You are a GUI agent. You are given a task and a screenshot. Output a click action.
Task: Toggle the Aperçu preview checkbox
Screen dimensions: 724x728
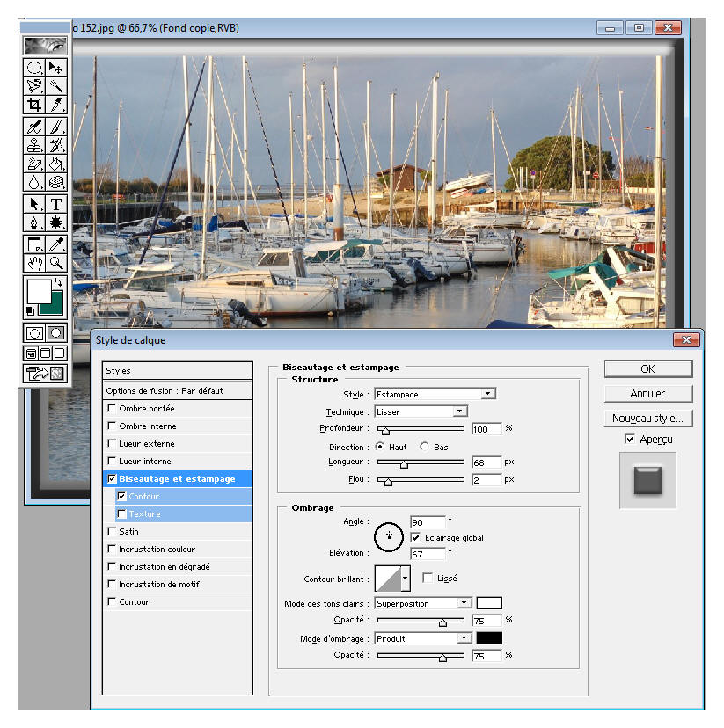(x=630, y=440)
